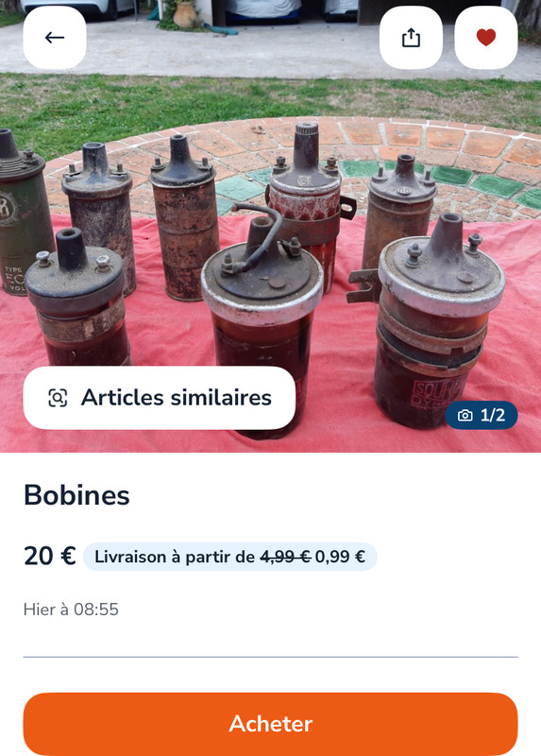Select the Bobines listing title
This screenshot has width=541, height=756.
point(76,494)
